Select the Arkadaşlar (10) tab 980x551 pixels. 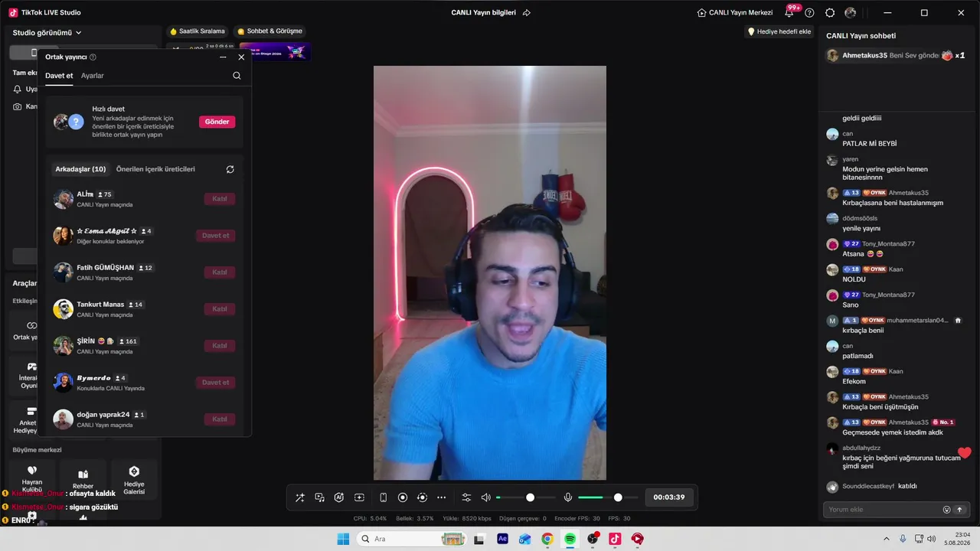pyautogui.click(x=80, y=169)
